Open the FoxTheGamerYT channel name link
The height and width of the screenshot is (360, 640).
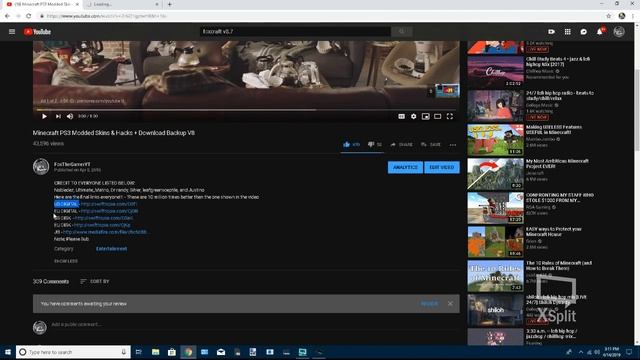pyautogui.click(x=72, y=164)
